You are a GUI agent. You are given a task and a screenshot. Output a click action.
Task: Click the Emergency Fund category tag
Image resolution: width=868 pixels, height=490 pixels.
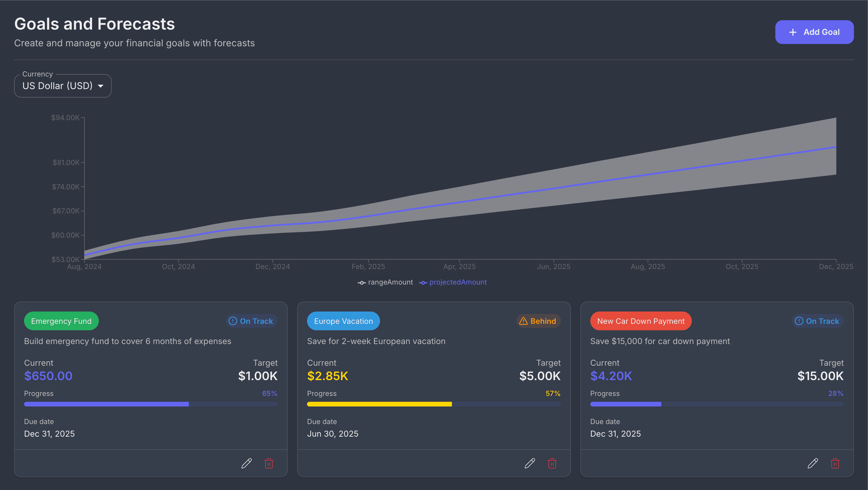tap(61, 321)
